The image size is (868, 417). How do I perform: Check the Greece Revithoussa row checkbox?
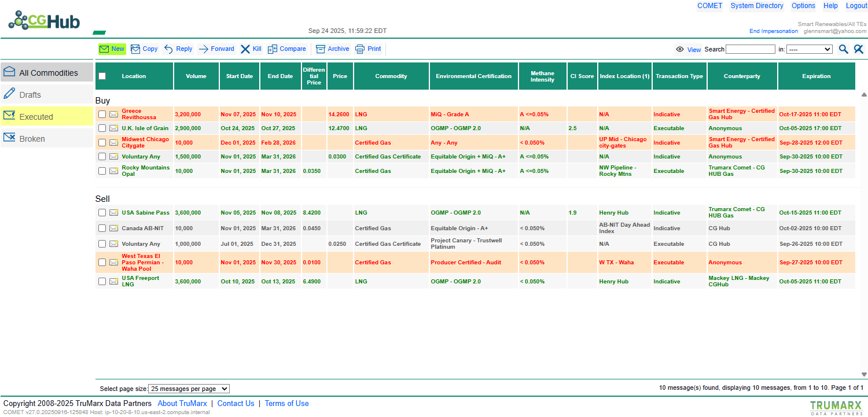tap(102, 114)
